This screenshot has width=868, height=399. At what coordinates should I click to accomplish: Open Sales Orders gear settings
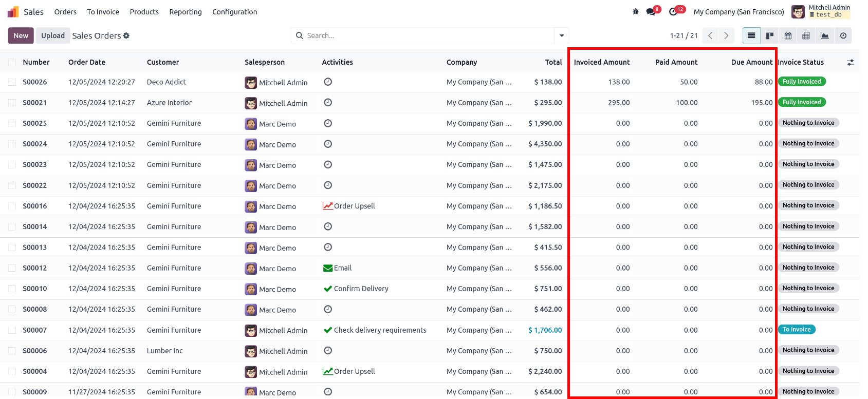(126, 35)
